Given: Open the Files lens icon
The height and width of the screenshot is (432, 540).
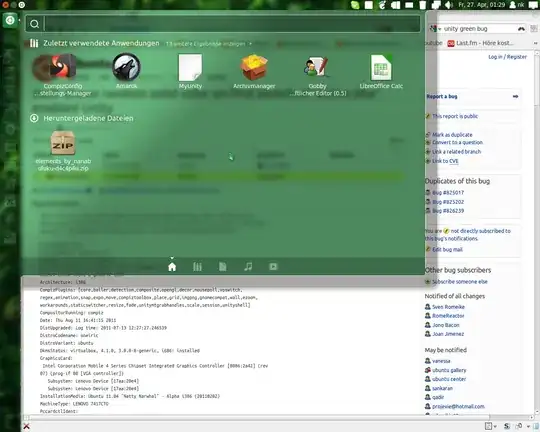Looking at the screenshot, I should [x=222, y=267].
